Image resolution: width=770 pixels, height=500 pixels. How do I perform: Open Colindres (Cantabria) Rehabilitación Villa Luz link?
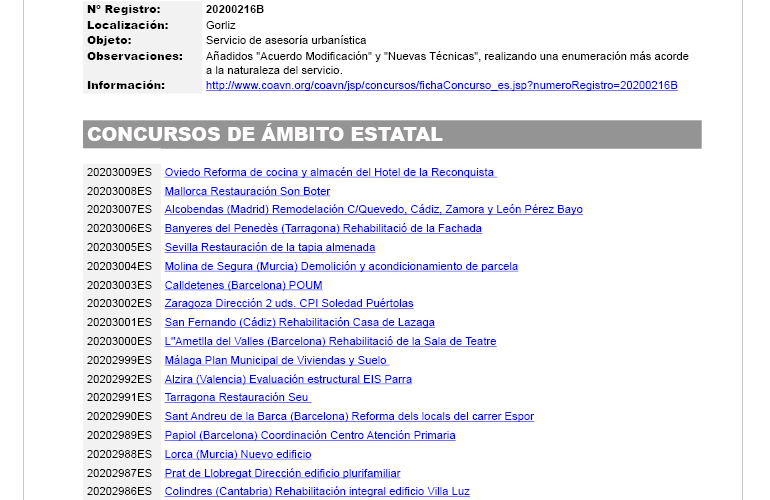(317, 492)
